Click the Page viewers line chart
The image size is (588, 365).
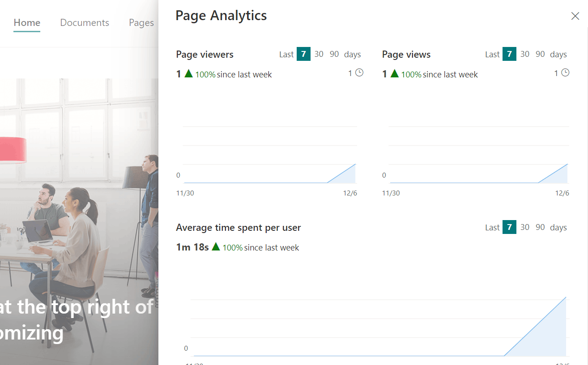[x=269, y=155]
